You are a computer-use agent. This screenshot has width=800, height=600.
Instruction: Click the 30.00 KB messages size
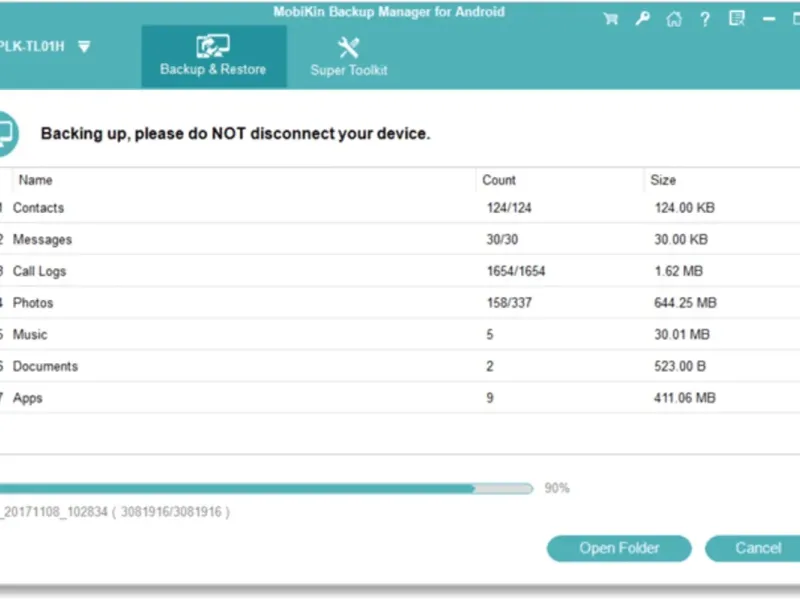click(x=681, y=239)
